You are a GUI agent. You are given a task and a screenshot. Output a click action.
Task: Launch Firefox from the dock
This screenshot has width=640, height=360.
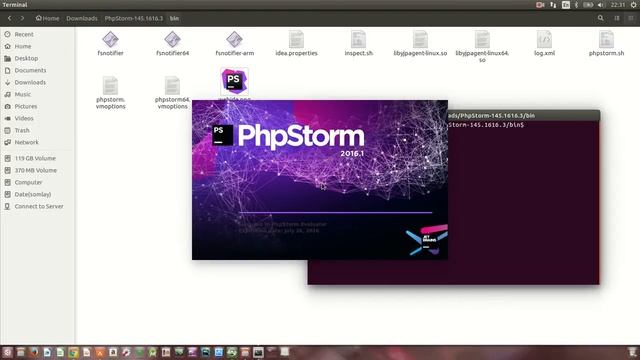pos(34,352)
